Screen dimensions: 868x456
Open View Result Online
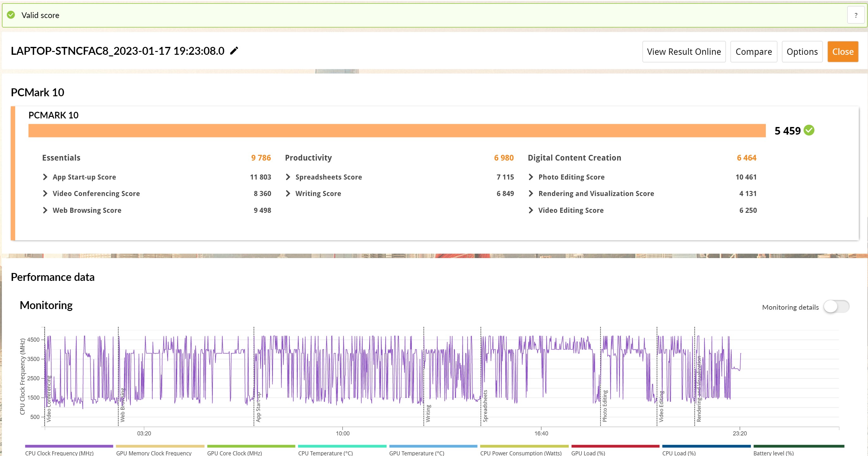684,52
